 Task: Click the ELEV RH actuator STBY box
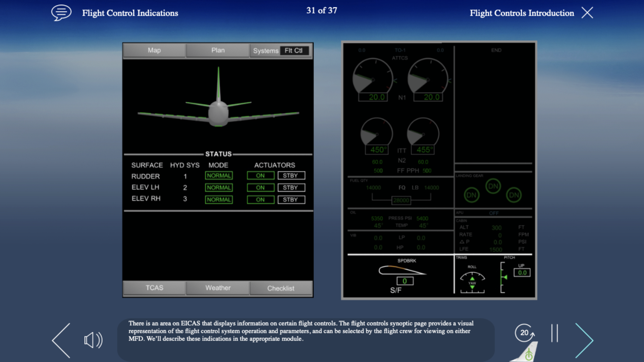(291, 200)
